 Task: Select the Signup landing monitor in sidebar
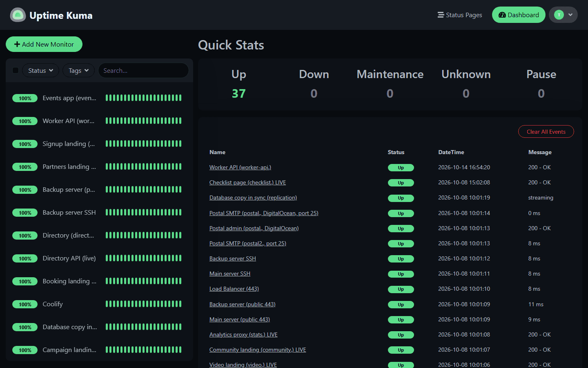click(x=99, y=144)
